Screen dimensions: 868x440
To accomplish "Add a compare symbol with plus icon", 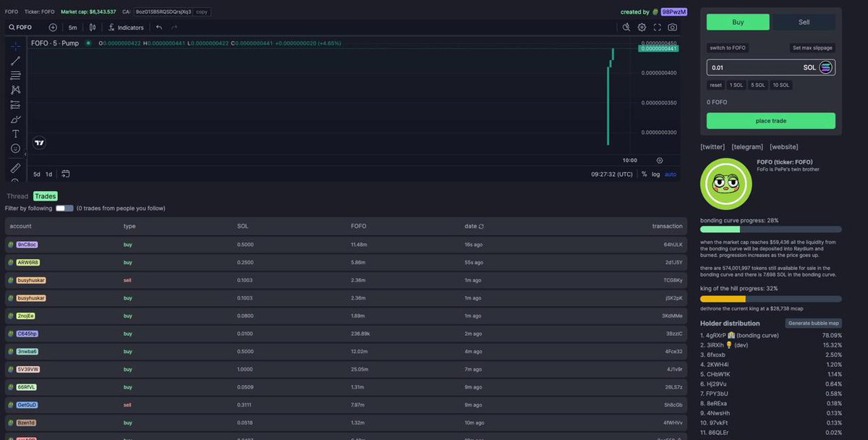I will [x=53, y=27].
